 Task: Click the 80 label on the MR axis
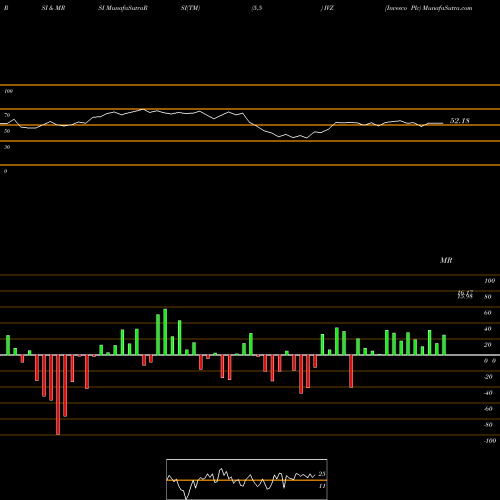point(487,297)
